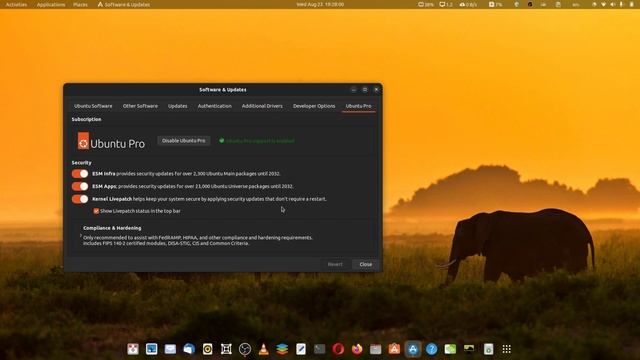Click the date and time clock in top bar
The height and width of the screenshot is (360, 640).
[x=320, y=4]
